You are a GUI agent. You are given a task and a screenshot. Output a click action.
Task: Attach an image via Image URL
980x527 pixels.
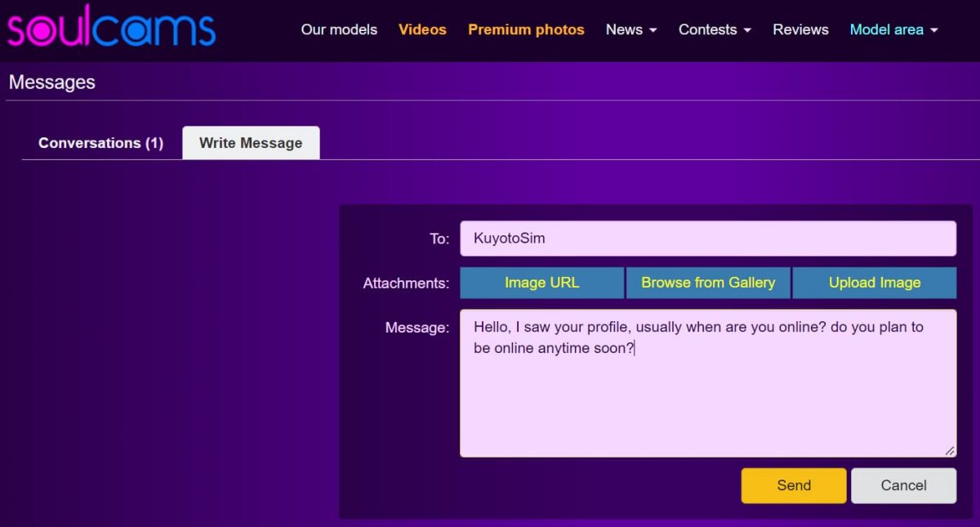pos(541,283)
